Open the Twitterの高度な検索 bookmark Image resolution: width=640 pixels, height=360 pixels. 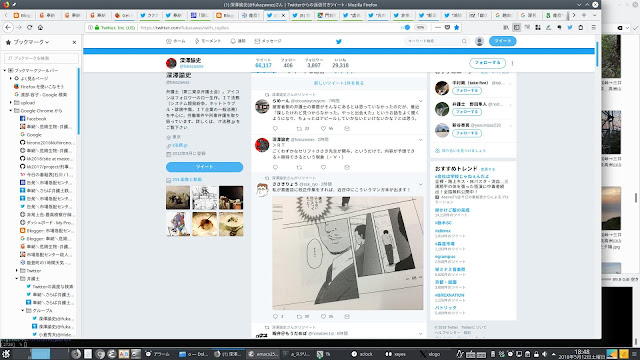[53, 287]
